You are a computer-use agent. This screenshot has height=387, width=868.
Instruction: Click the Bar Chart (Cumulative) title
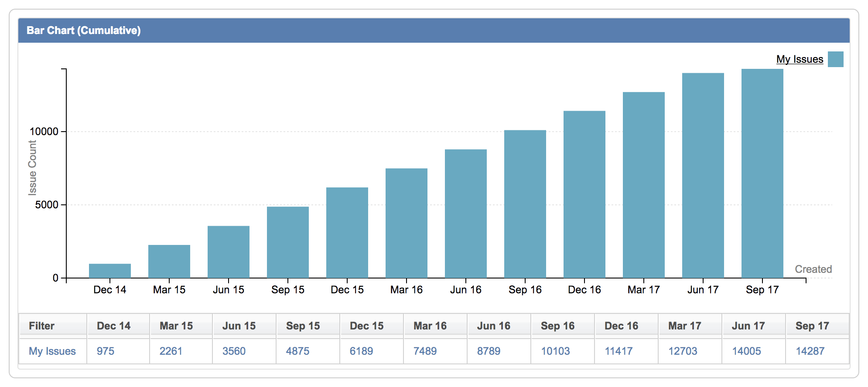pos(84,31)
